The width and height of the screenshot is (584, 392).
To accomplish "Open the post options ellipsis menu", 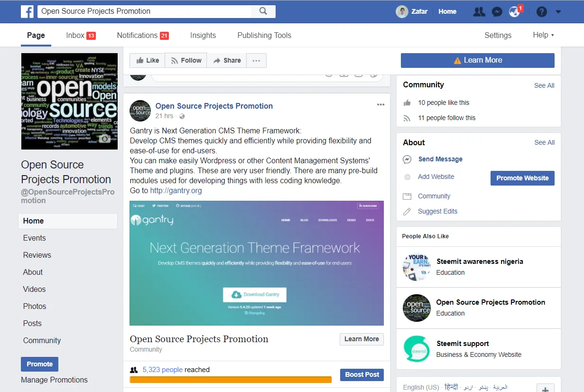I will [381, 105].
